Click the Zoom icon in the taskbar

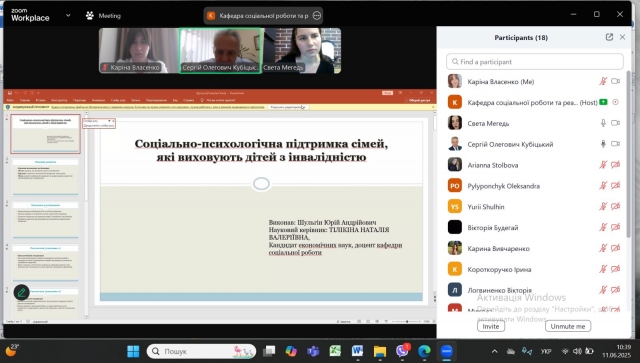click(x=447, y=351)
